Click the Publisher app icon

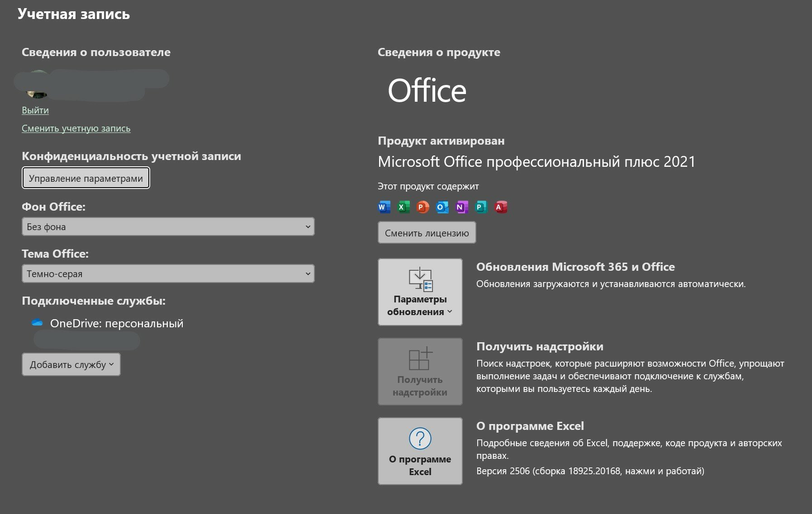point(481,207)
